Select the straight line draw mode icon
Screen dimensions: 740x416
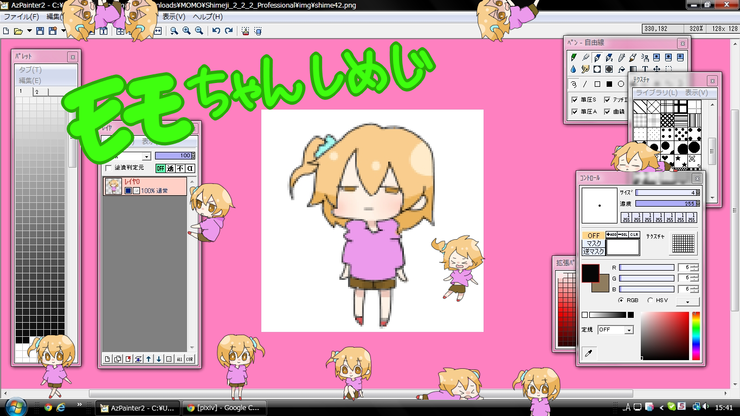[585, 84]
